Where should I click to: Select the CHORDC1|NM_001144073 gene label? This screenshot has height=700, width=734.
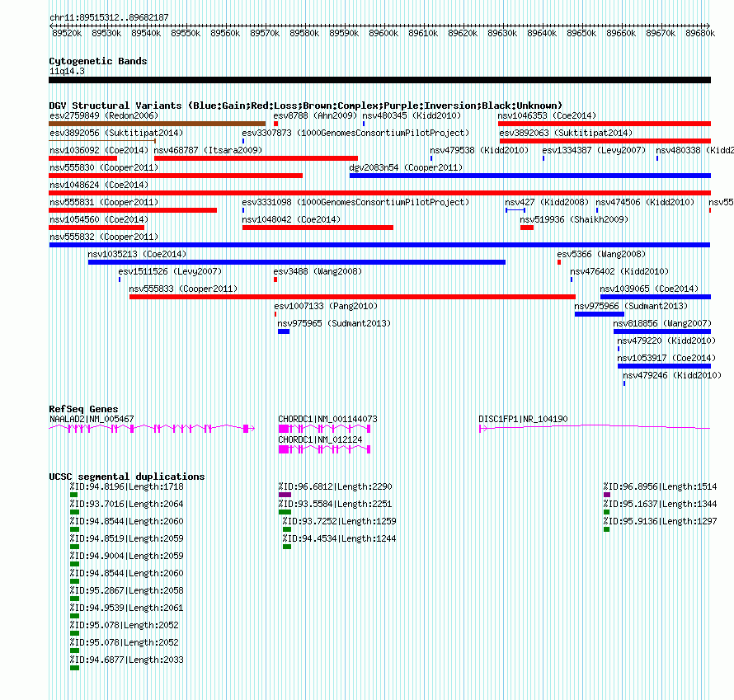(327, 419)
